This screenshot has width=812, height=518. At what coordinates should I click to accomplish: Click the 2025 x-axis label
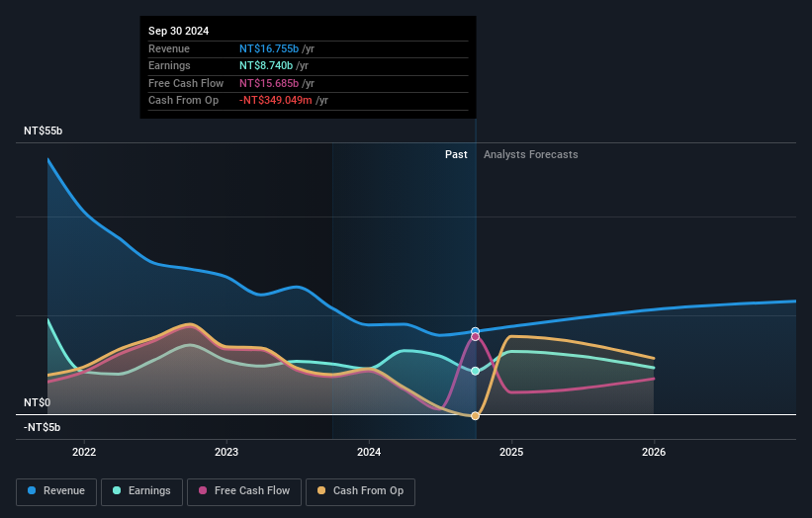pos(511,452)
